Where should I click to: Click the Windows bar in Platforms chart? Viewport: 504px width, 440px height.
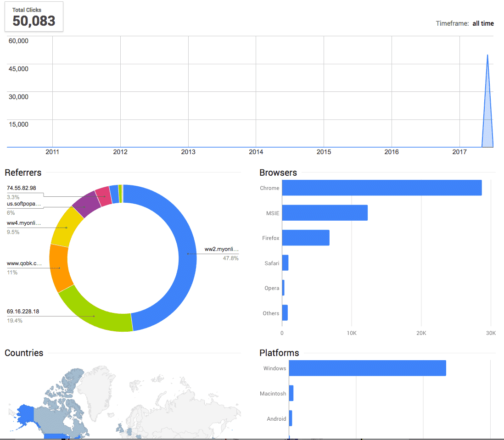click(367, 368)
